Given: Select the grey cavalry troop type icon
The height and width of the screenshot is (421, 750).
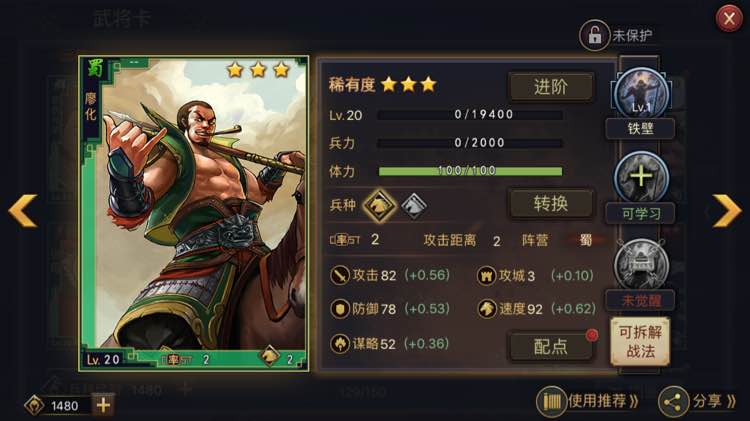Looking at the screenshot, I should click(413, 206).
